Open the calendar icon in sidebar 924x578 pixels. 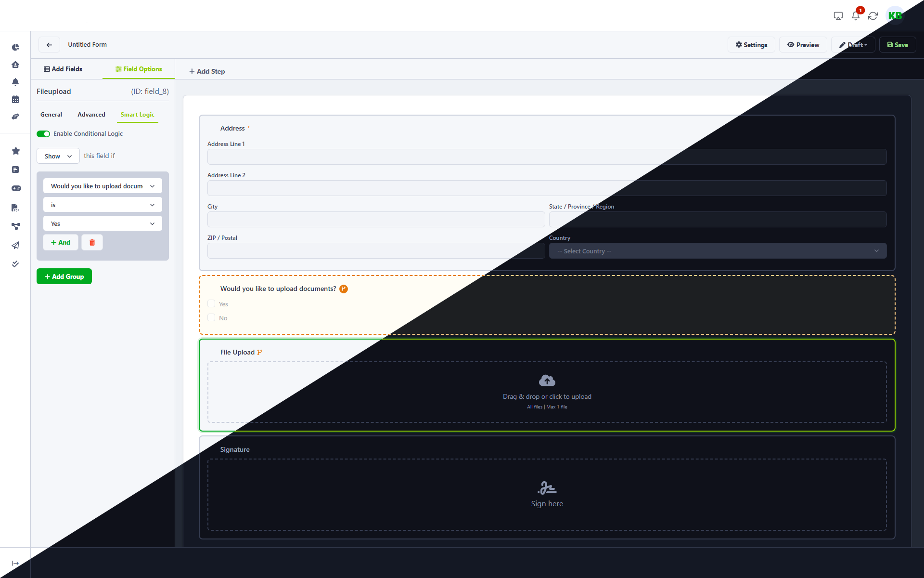(x=15, y=99)
